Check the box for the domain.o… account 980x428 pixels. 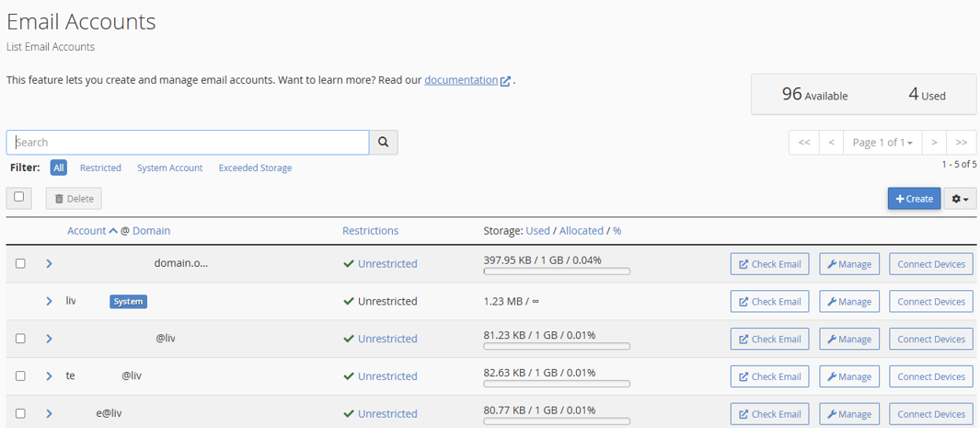pyautogui.click(x=20, y=264)
